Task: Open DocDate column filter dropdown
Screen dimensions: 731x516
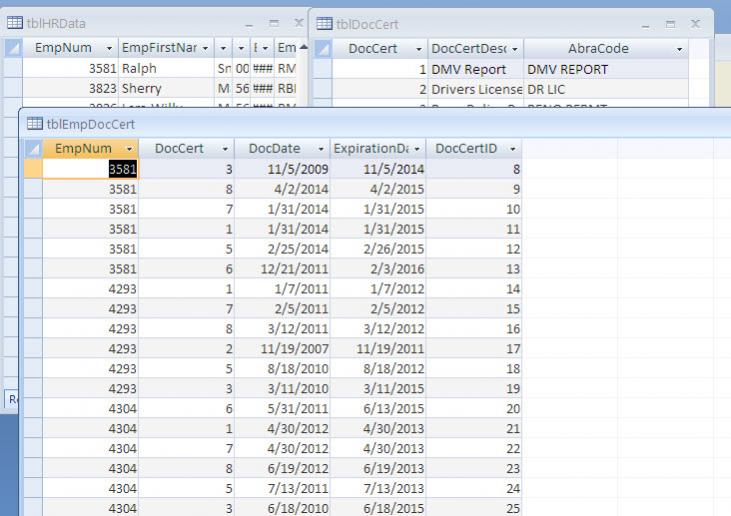Action: coord(320,148)
